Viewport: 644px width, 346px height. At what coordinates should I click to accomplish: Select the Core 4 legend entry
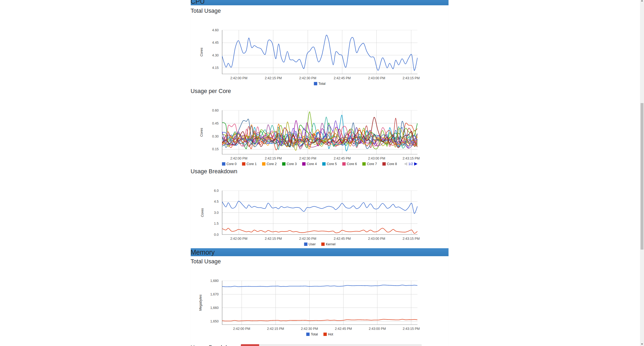309,164
